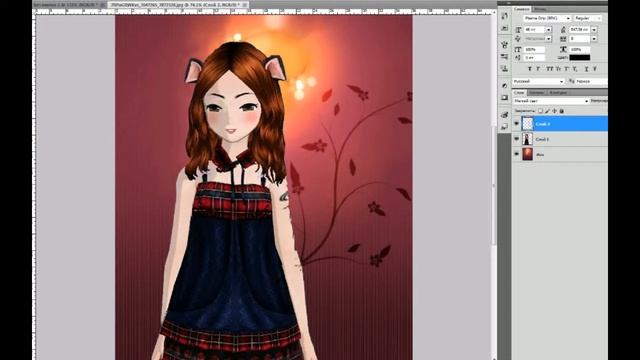Viewport: 640px width, 360px height.
Task: Click the kerning icon
Action: pos(518,38)
